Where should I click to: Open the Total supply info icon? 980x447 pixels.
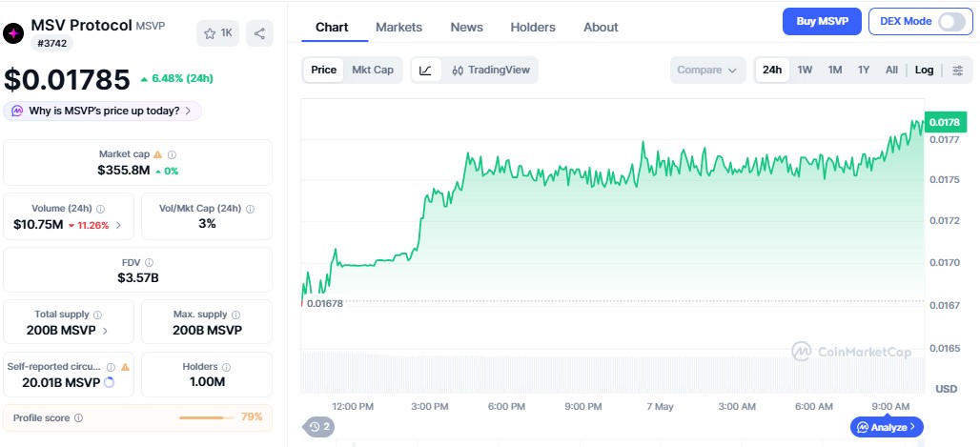[x=97, y=315]
